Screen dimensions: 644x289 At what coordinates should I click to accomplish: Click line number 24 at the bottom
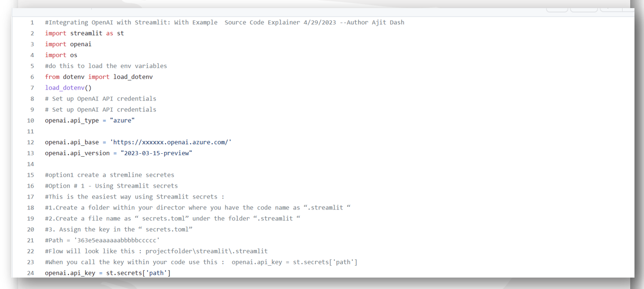(x=31, y=273)
